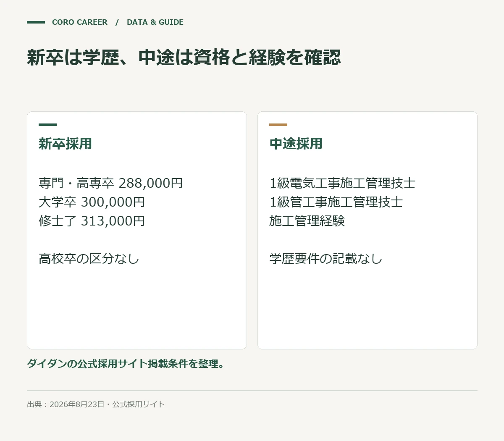504x441 pixels.
Task: Click the line 専門・高専卒 288,000円
Action: pos(111,183)
